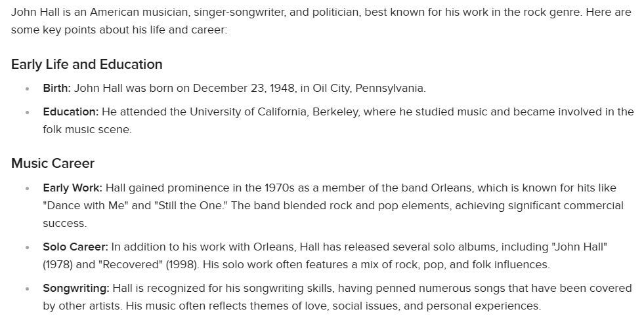Click the 'Early Life and Education' heading
This screenshot has height=322, width=644.
(87, 64)
